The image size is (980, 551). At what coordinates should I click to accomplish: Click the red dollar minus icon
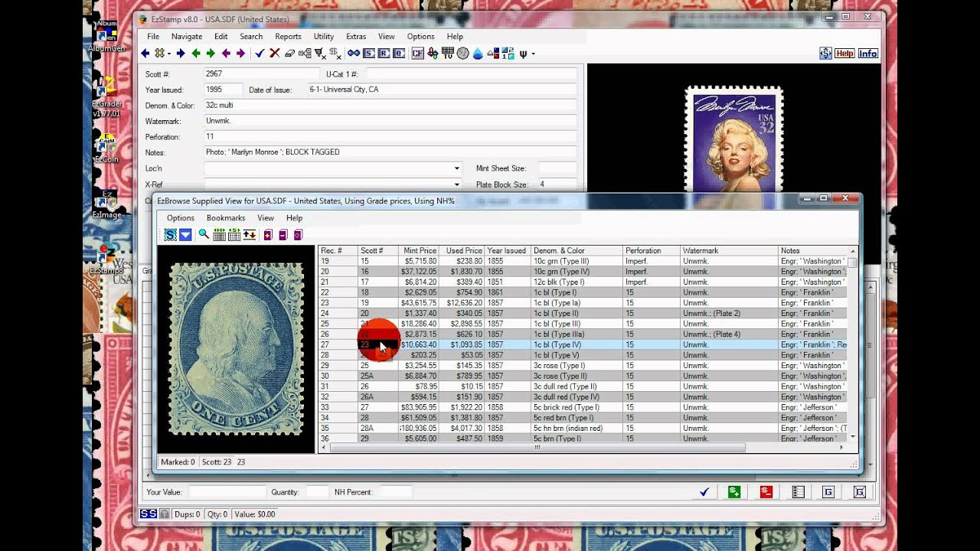(x=766, y=492)
